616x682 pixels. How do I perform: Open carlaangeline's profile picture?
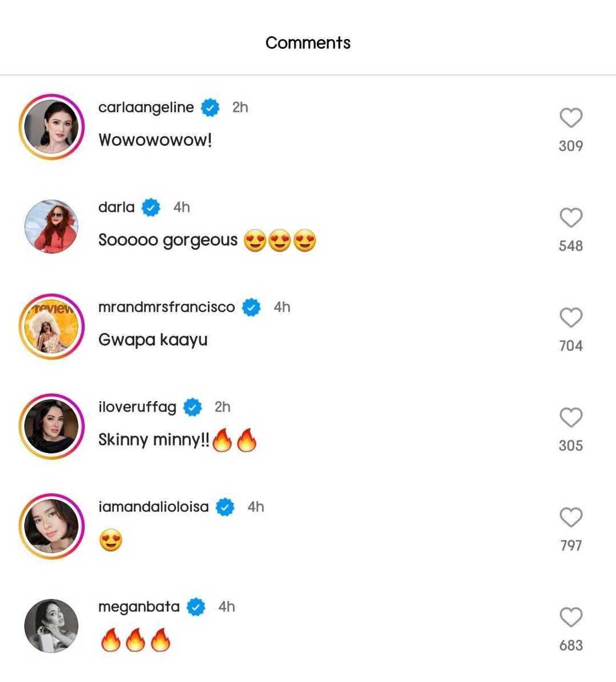tap(51, 127)
